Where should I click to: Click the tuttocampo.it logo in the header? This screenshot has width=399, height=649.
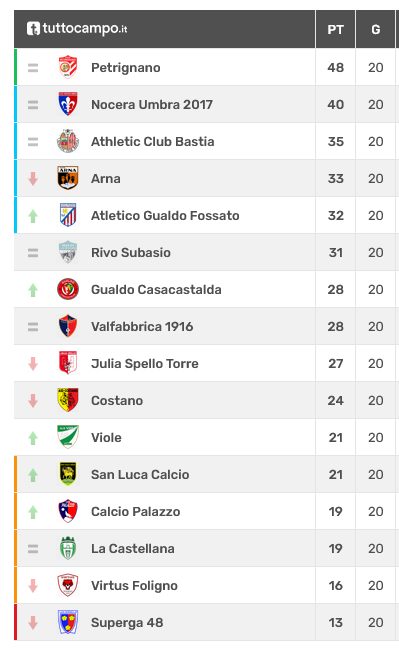[77, 29]
